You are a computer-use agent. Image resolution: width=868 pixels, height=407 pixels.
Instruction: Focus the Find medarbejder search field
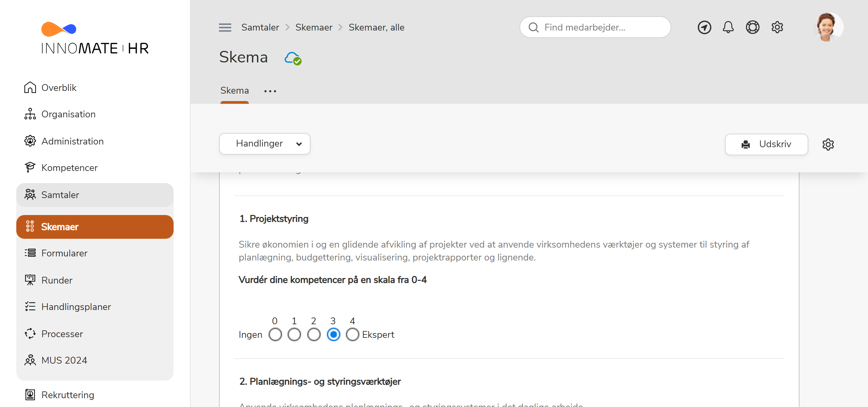[595, 27]
